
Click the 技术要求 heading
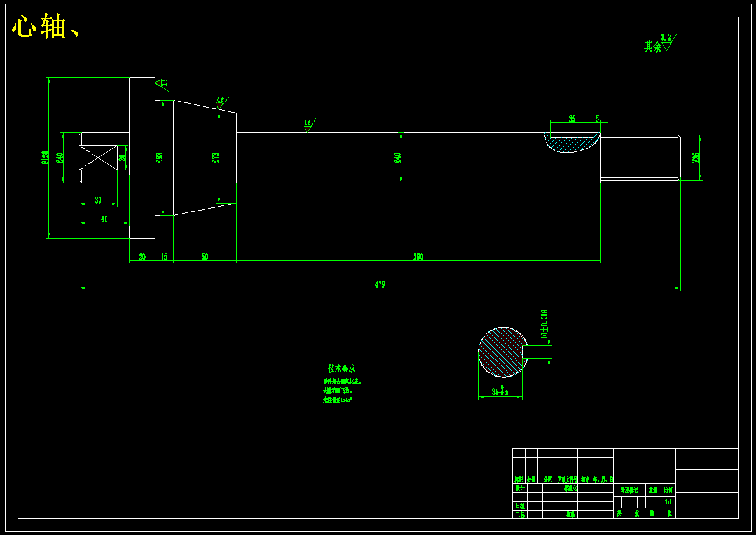click(342, 368)
